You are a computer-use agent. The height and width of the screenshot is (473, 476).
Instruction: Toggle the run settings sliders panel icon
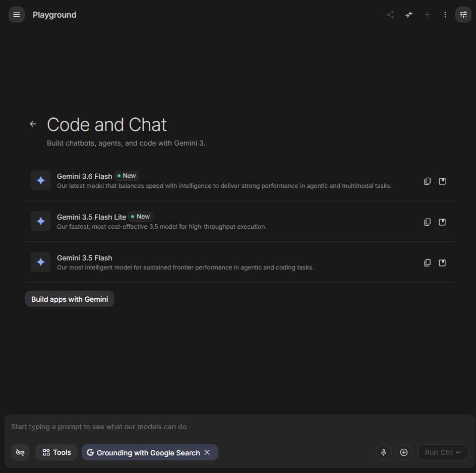point(463,15)
